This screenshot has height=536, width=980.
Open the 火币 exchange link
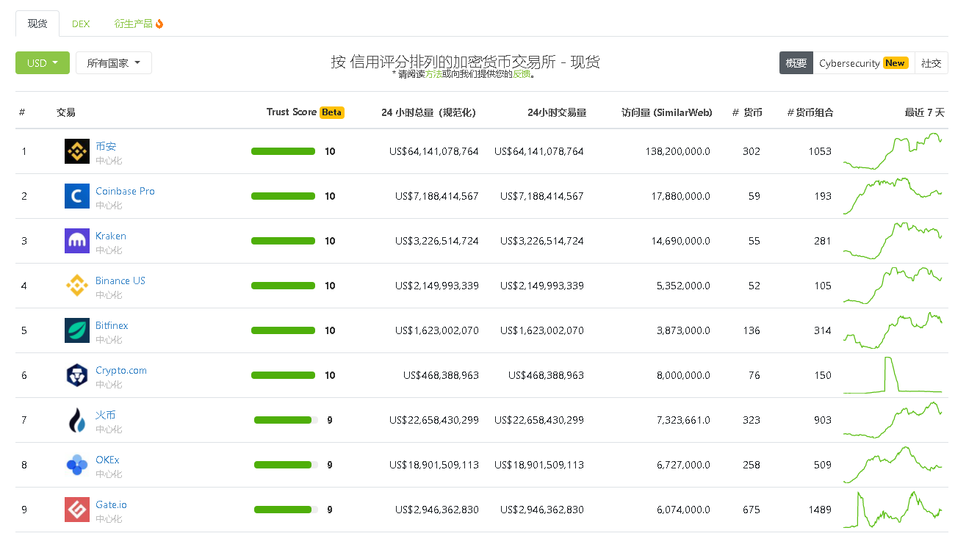pyautogui.click(x=106, y=415)
